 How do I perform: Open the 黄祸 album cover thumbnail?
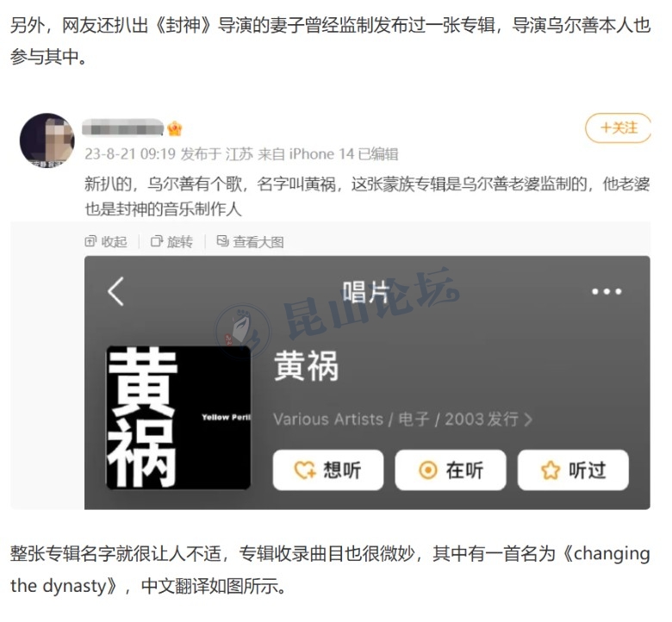coord(178,418)
